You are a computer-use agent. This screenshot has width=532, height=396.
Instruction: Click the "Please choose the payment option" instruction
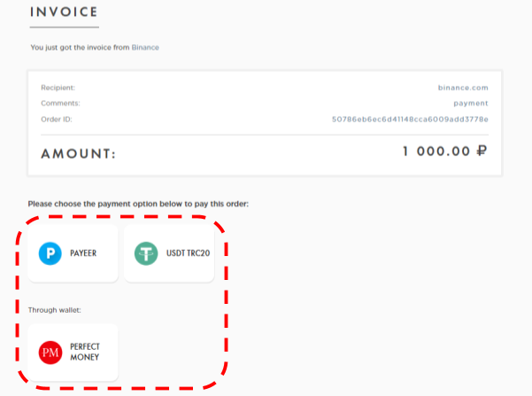click(x=138, y=204)
